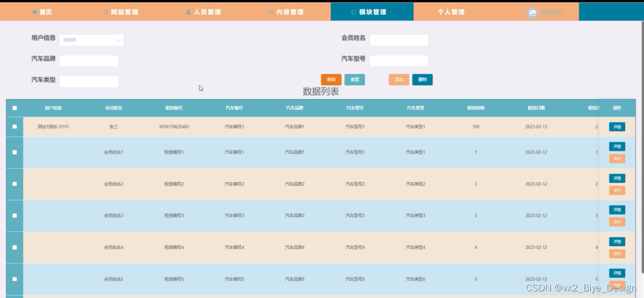Expand the 用户信息 select dropdown

(x=91, y=40)
